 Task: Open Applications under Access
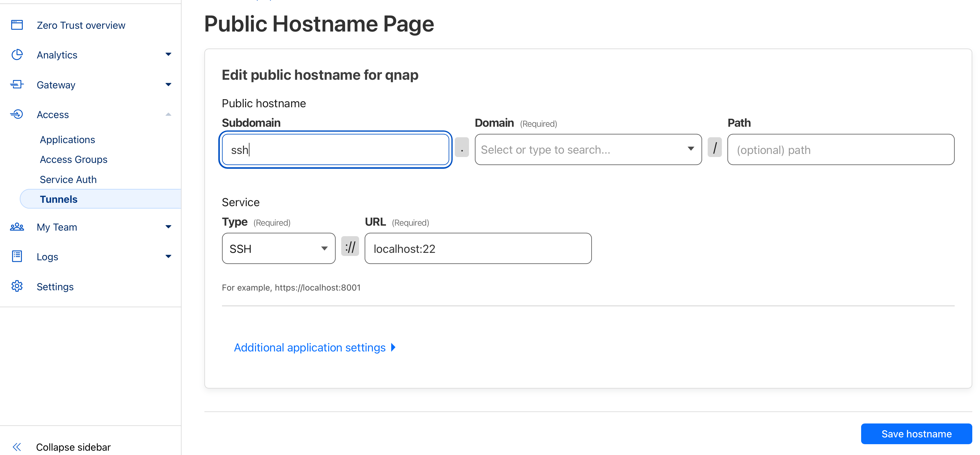(x=67, y=140)
